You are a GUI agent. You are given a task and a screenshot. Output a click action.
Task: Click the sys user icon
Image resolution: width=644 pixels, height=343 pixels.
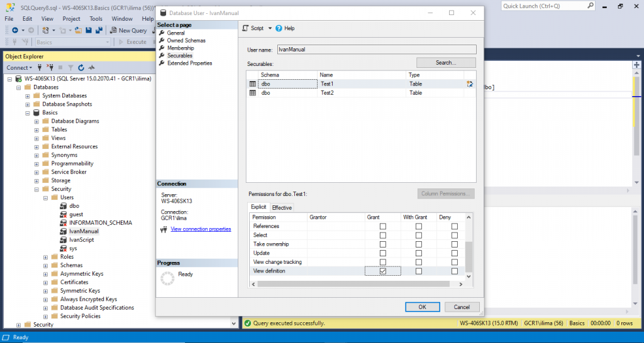(x=64, y=248)
